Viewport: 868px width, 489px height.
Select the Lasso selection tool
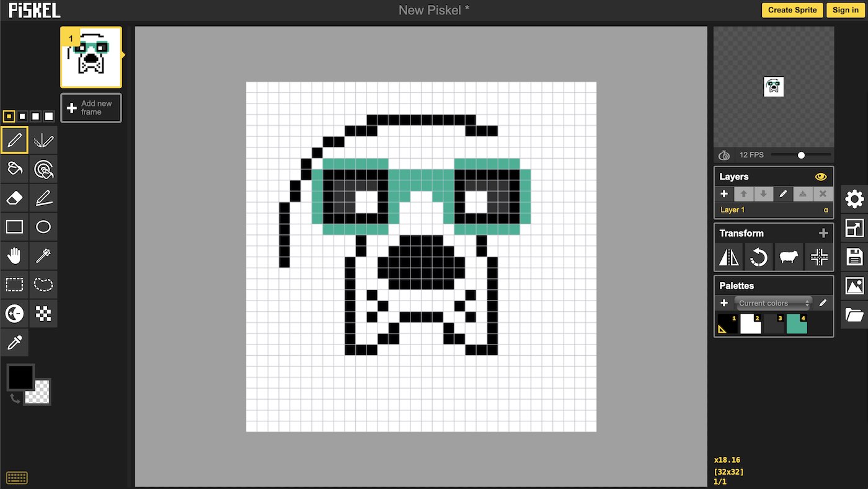pos(43,284)
